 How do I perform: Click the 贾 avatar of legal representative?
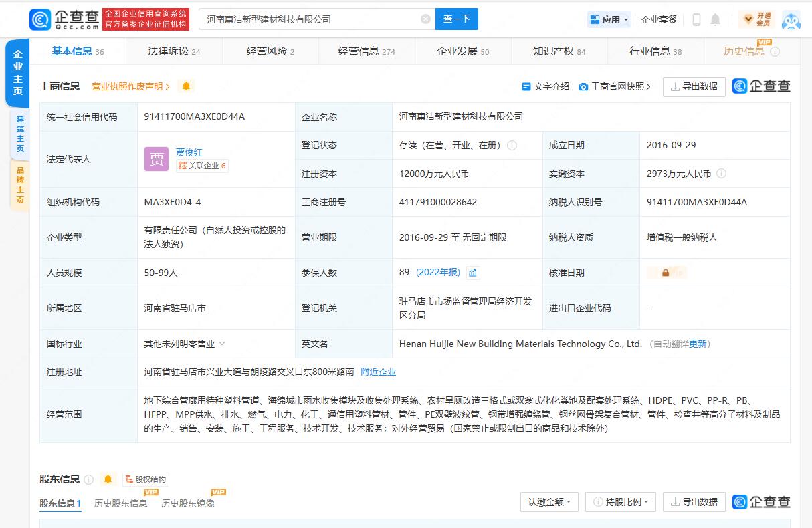point(157,159)
